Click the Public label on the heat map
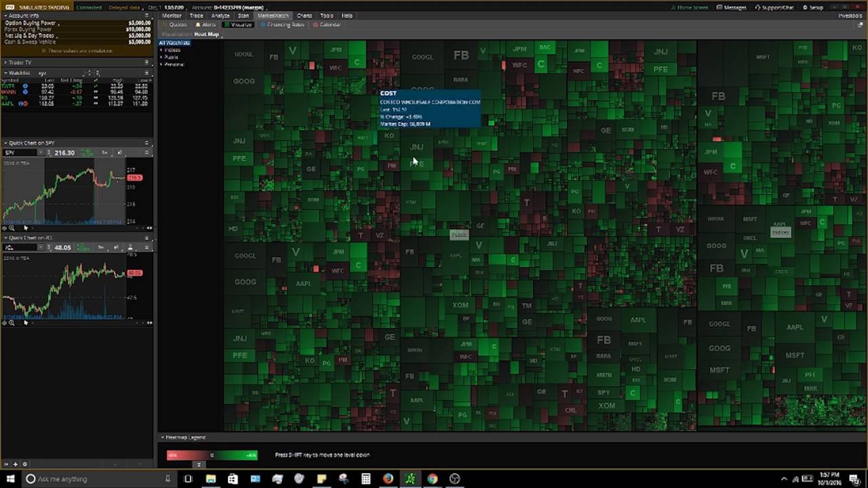The height and width of the screenshot is (488, 868). tap(459, 235)
